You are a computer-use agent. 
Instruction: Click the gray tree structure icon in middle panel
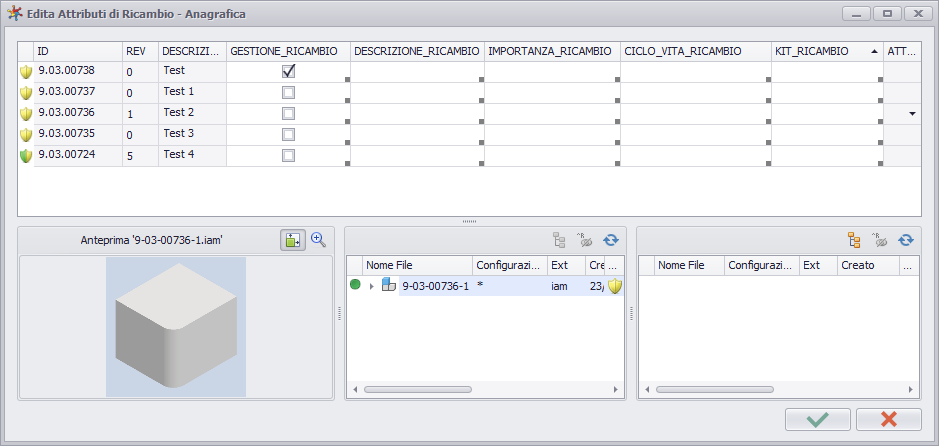point(559,240)
